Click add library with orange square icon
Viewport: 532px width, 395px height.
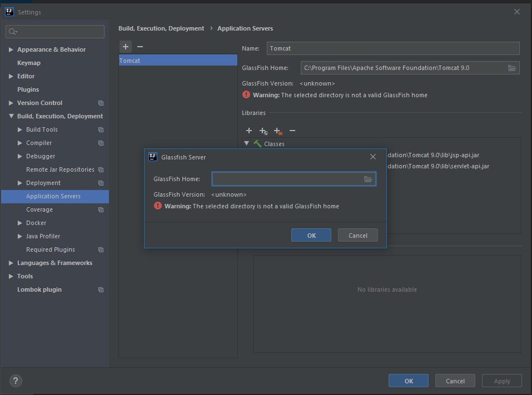(x=278, y=131)
